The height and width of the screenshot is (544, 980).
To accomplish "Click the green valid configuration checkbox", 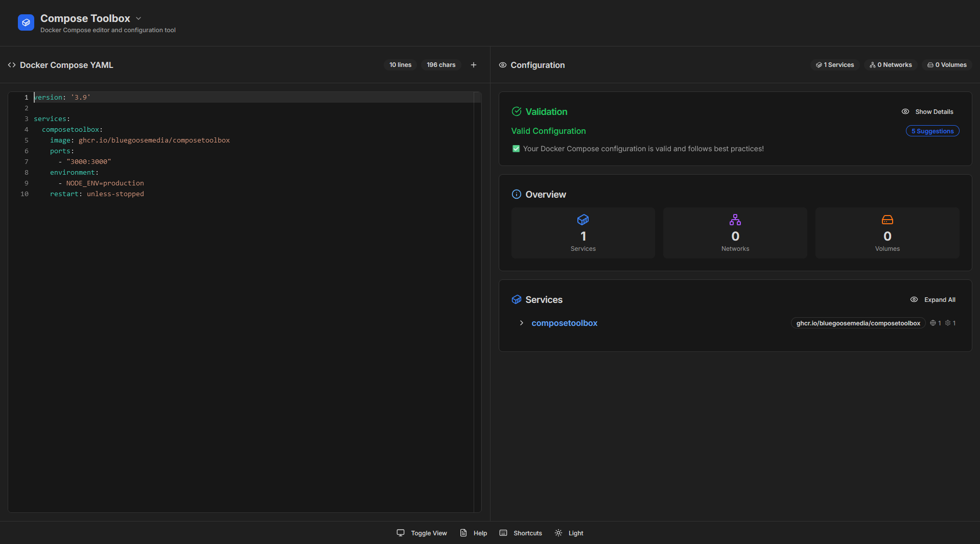I will (516, 149).
